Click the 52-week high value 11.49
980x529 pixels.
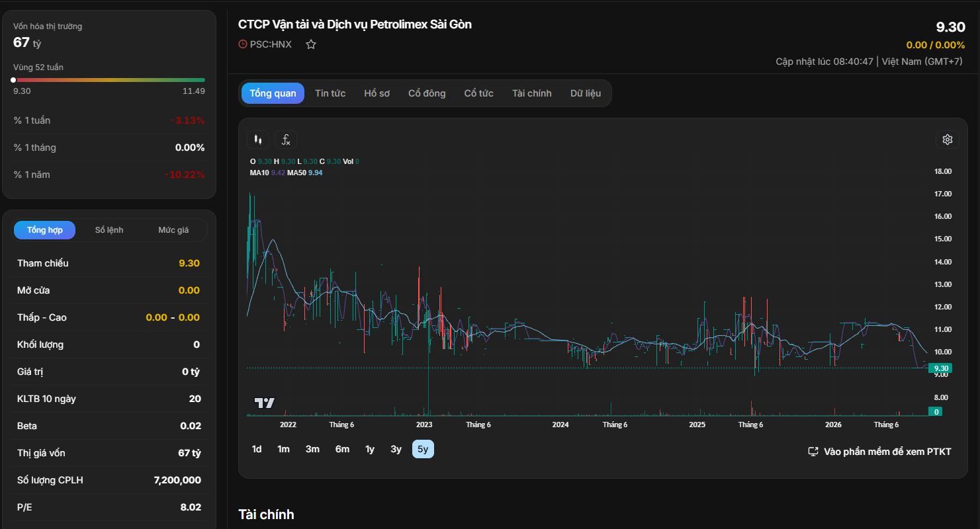pos(194,91)
